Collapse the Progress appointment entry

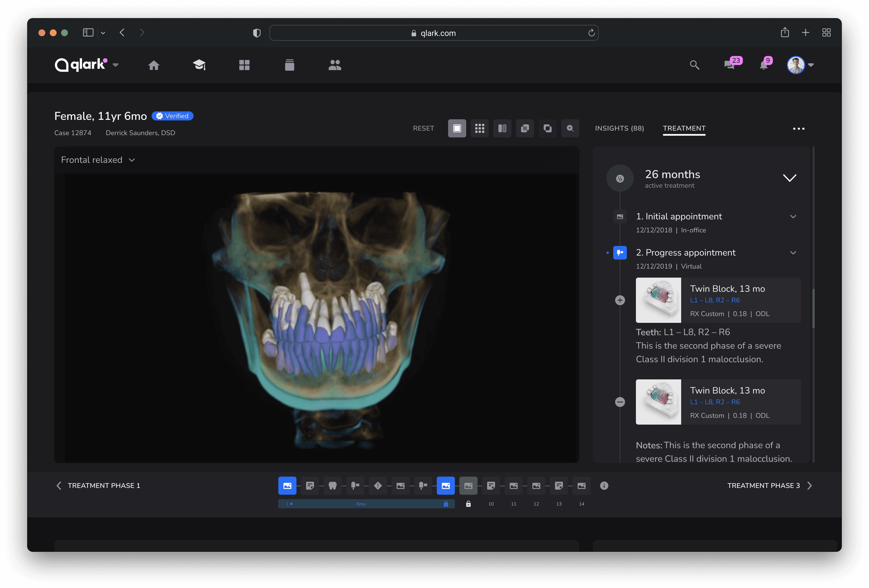tap(793, 253)
